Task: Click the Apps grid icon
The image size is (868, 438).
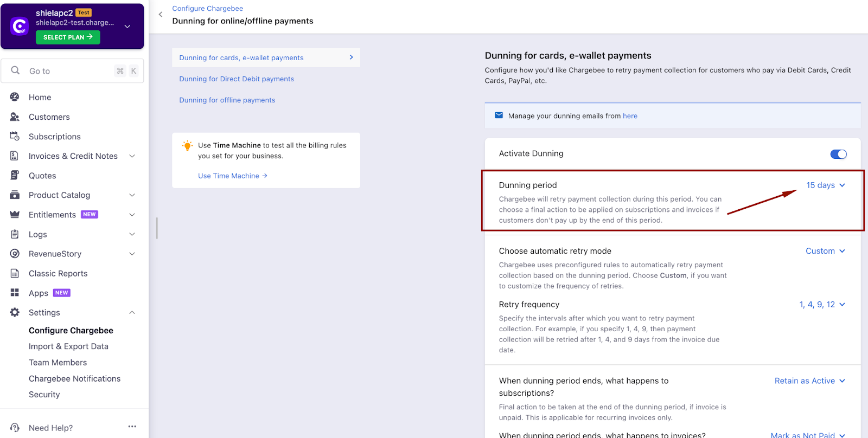Action: pyautogui.click(x=15, y=293)
